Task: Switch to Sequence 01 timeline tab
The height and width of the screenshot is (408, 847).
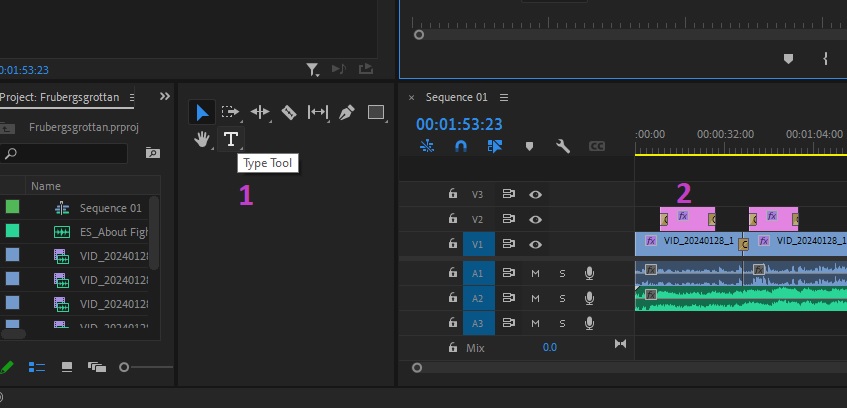Action: pos(456,97)
